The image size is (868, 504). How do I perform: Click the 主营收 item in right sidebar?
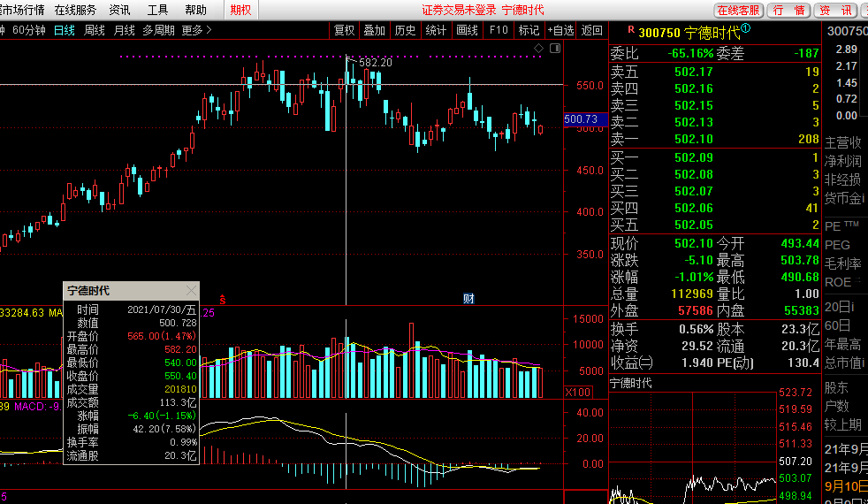(x=843, y=143)
